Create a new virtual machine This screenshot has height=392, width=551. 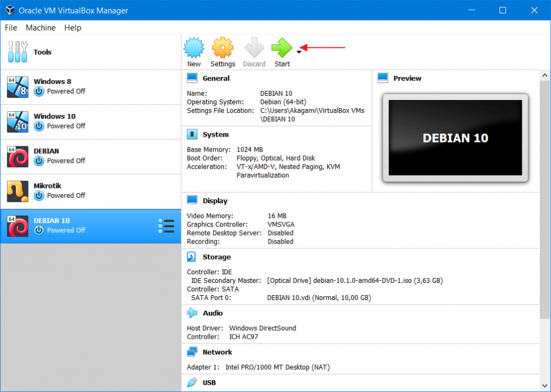(194, 51)
